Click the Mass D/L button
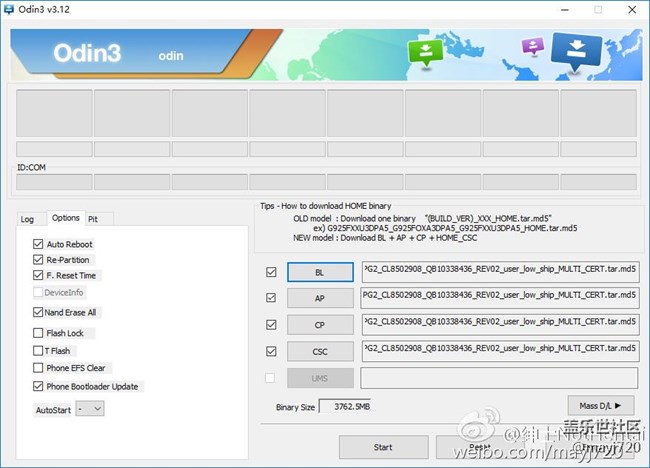This screenshot has height=468, width=650. pyautogui.click(x=601, y=406)
